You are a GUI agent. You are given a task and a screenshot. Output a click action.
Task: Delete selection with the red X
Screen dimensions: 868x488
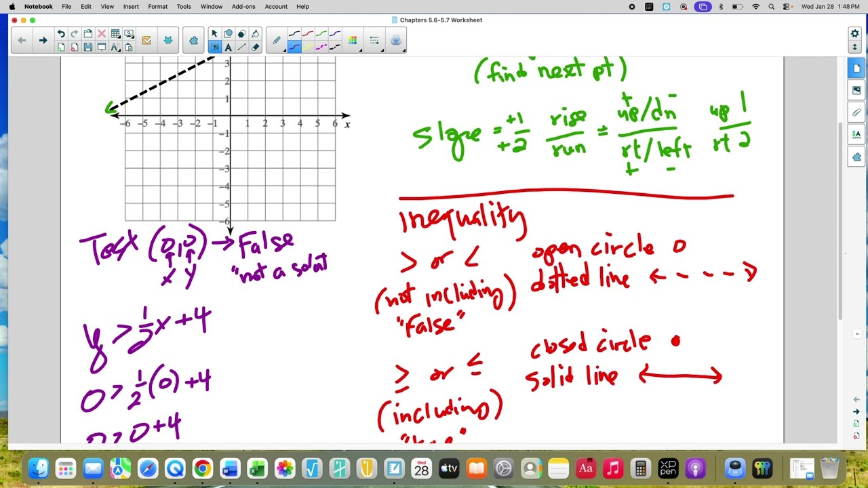(102, 33)
